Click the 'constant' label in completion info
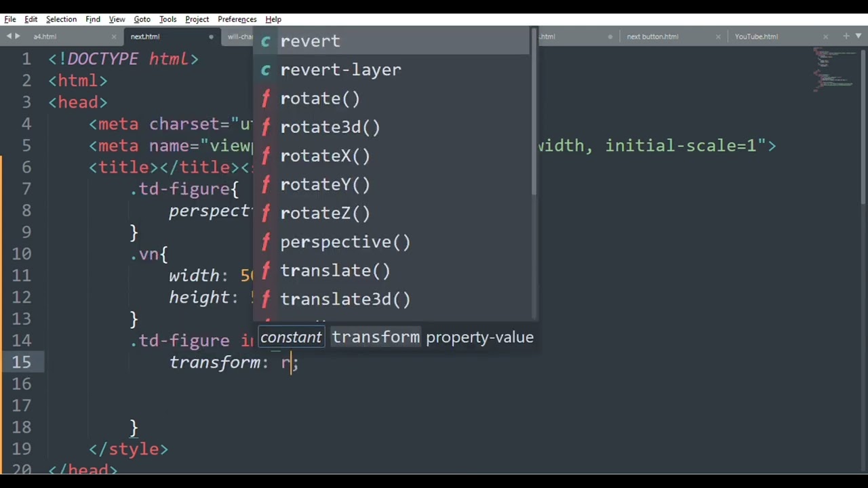Viewport: 868px width, 488px height. [291, 337]
